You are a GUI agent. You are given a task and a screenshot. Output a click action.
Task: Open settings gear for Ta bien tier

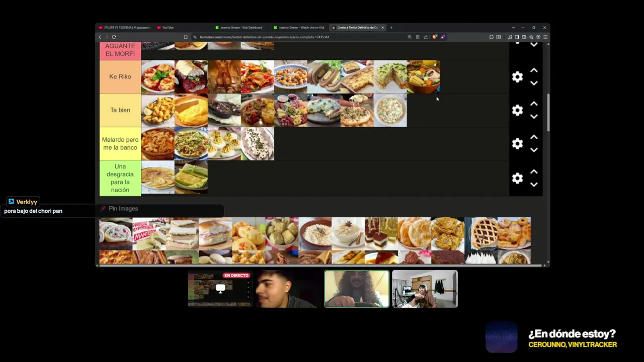pos(517,110)
